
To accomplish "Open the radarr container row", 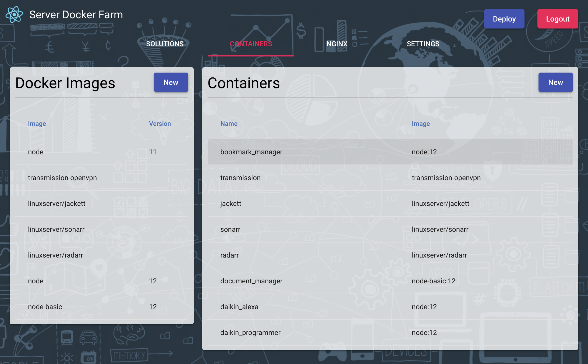I will pyautogui.click(x=390, y=255).
